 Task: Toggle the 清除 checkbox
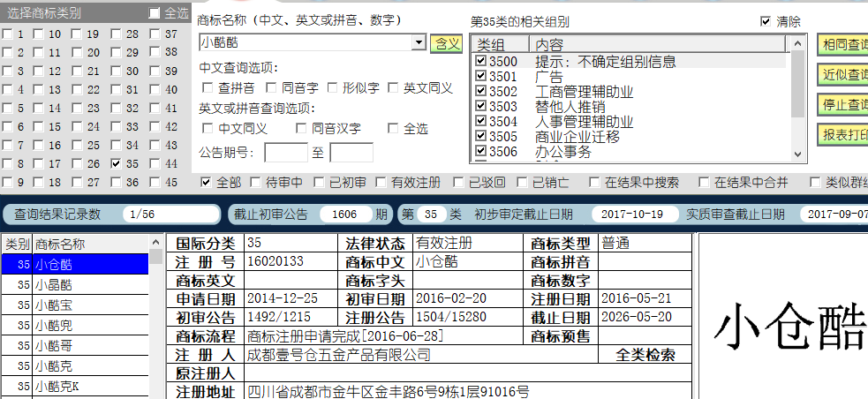[765, 21]
